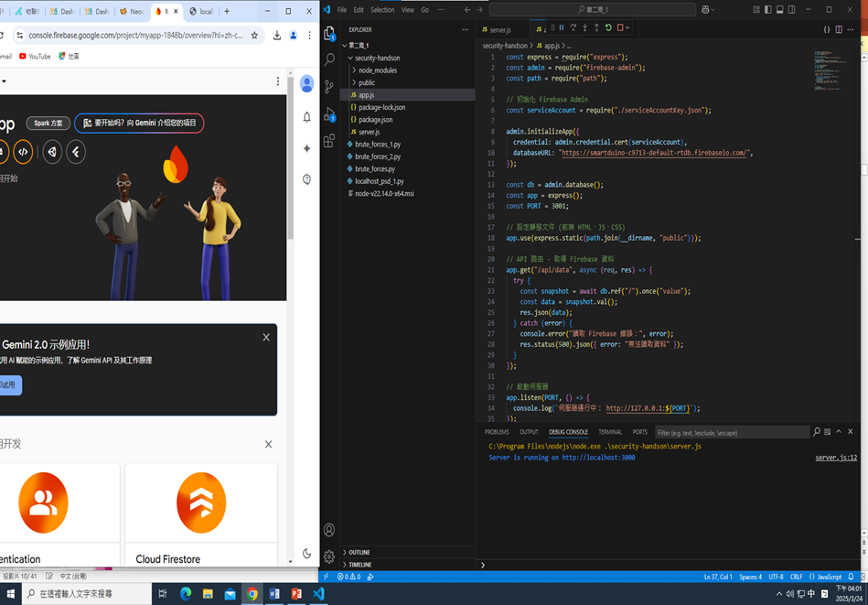Stop debugging with the red square
Screen dimensions: 868x605
click(620, 28)
